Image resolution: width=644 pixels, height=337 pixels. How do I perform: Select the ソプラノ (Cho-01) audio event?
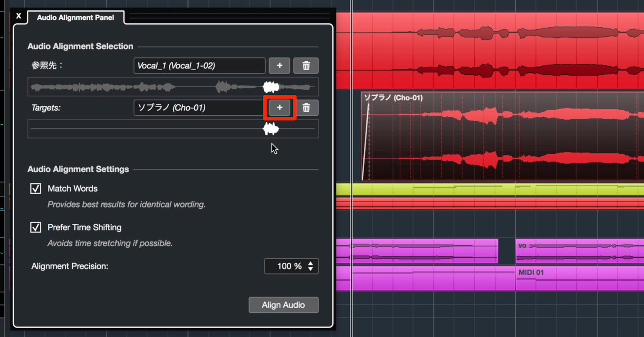point(503,136)
